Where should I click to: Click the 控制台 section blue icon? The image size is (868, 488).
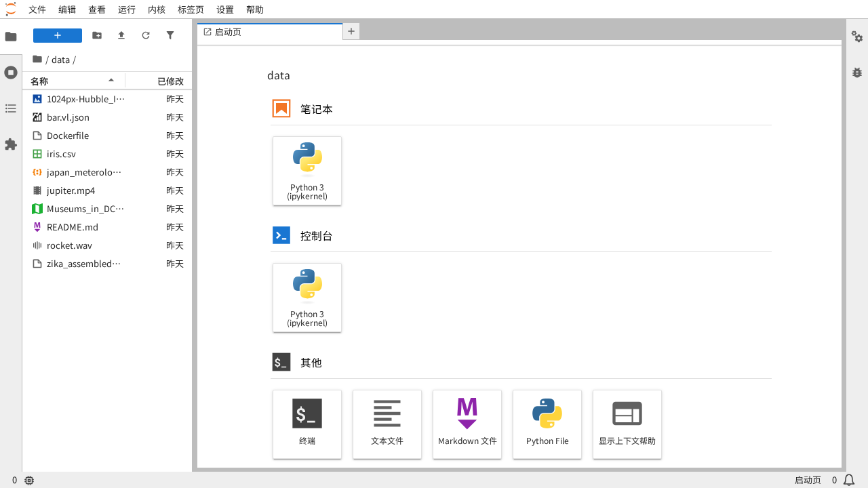pyautogui.click(x=281, y=235)
